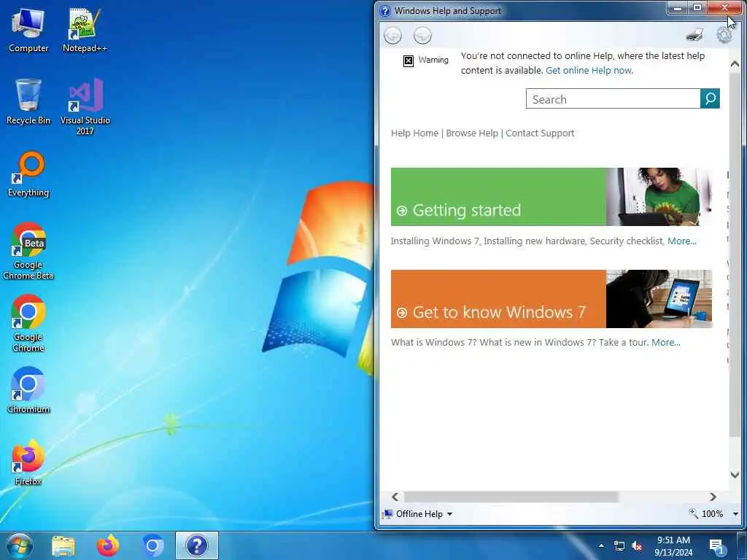The height and width of the screenshot is (560, 747).
Task: Select the Google Chrome desktop shortcut
Action: (28, 323)
